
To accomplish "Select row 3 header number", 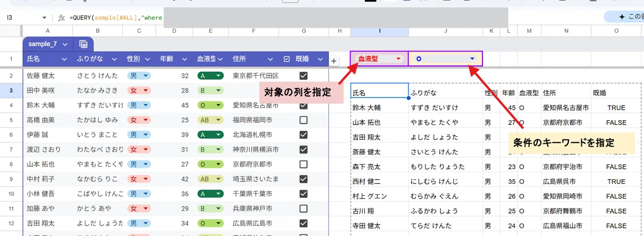I will tap(11, 91).
